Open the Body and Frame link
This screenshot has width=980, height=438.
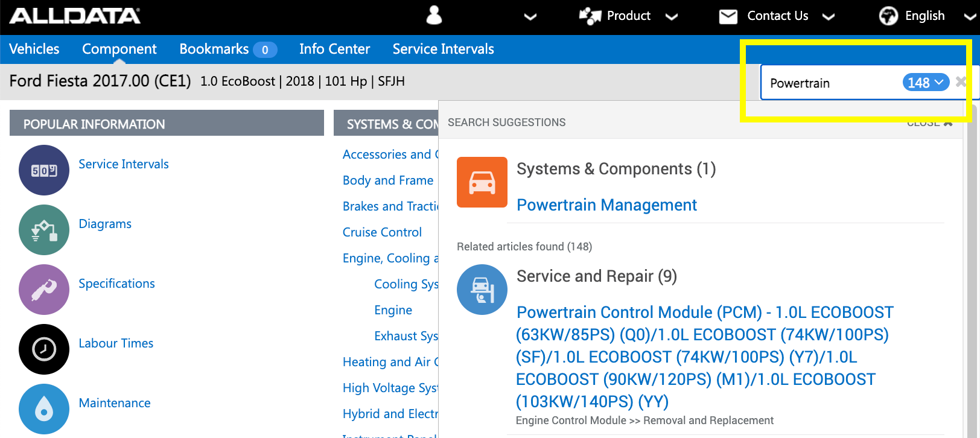(388, 180)
